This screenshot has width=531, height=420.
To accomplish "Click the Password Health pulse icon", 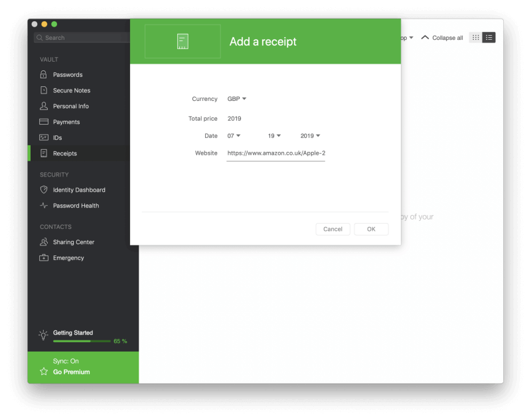I will 44,206.
